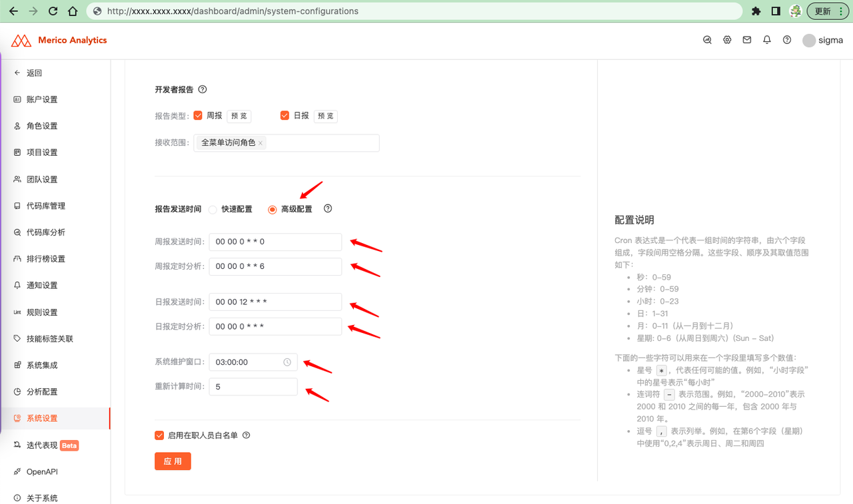
Task: Click the 应用 apply button
Action: tap(173, 461)
